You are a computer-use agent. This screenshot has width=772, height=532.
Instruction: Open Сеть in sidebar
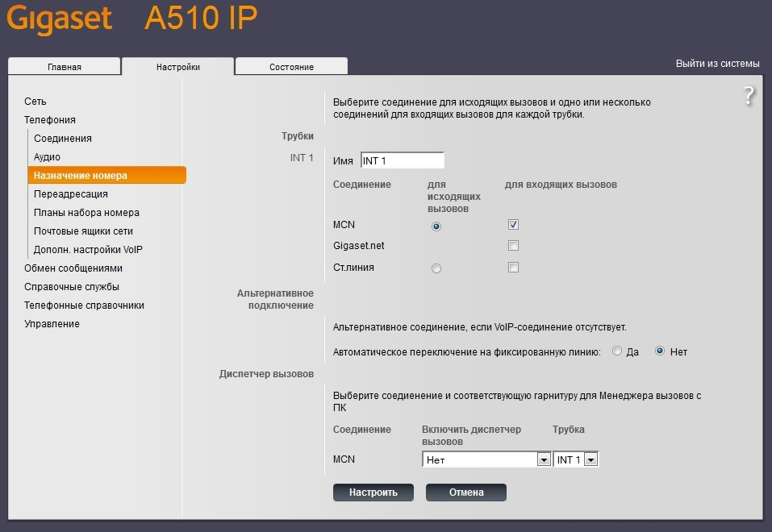click(x=35, y=102)
